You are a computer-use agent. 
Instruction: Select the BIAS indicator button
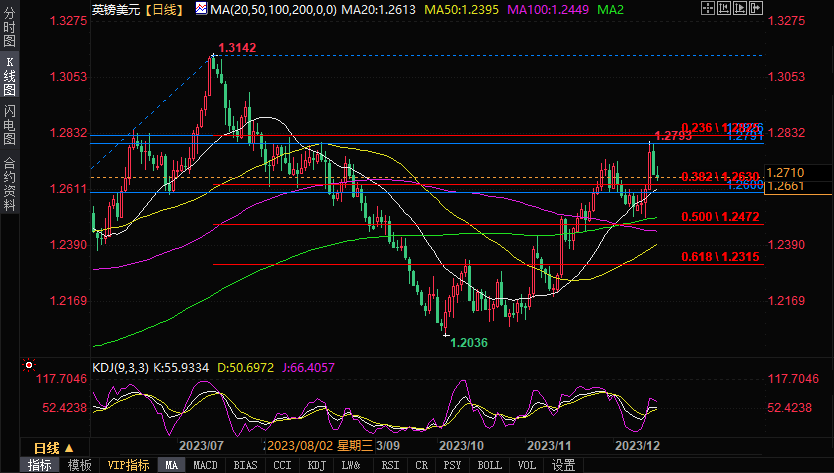coord(243,465)
